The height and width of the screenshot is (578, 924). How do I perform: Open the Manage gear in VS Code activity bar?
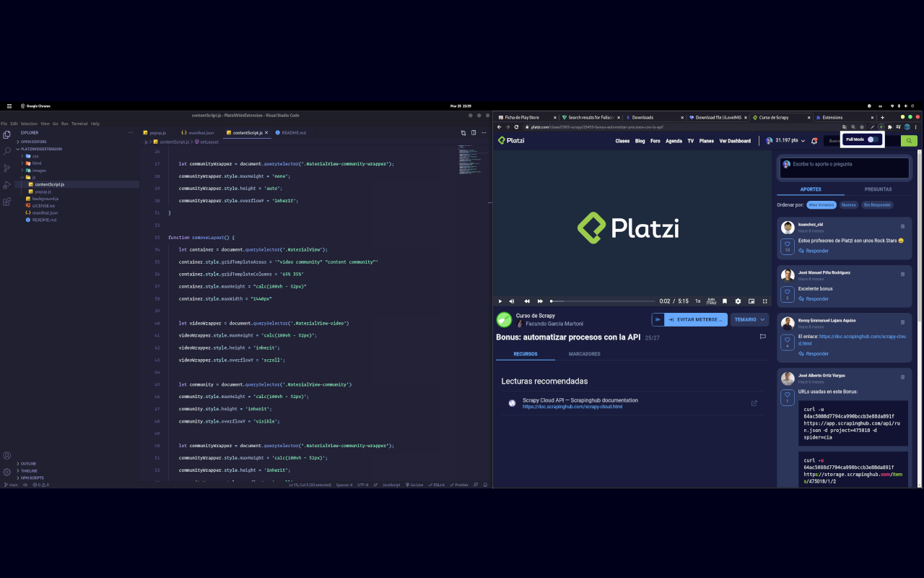click(x=7, y=472)
